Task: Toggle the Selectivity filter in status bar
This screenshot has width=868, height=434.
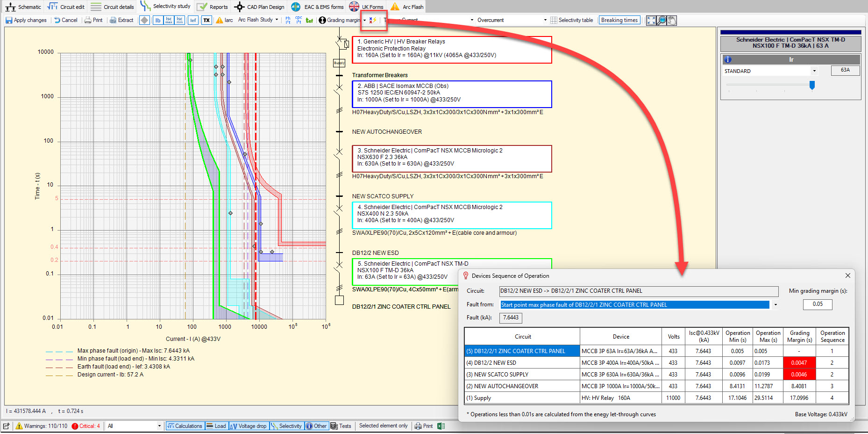Action: pos(286,426)
